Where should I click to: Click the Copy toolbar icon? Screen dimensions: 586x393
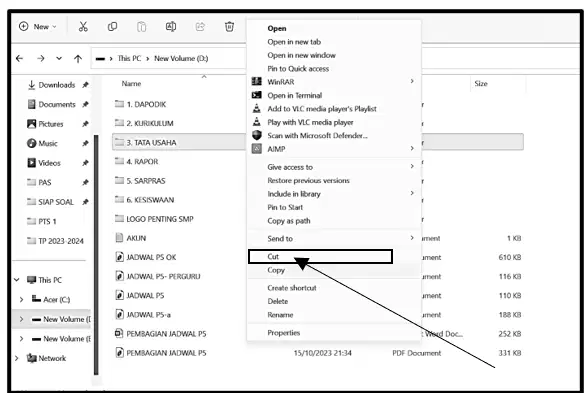pos(112,27)
